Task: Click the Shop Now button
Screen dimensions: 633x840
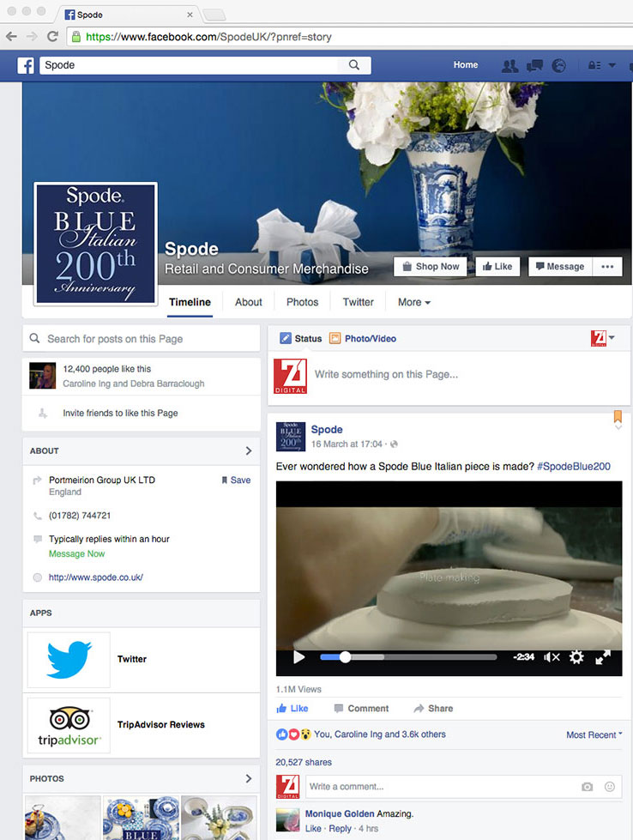Action: [x=431, y=266]
